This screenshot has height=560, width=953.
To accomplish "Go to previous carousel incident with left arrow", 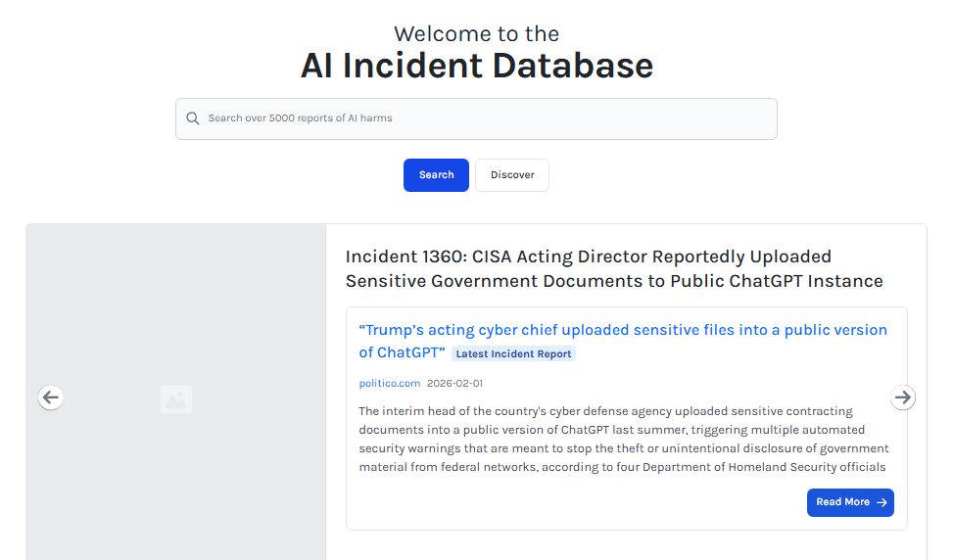I will [x=51, y=397].
